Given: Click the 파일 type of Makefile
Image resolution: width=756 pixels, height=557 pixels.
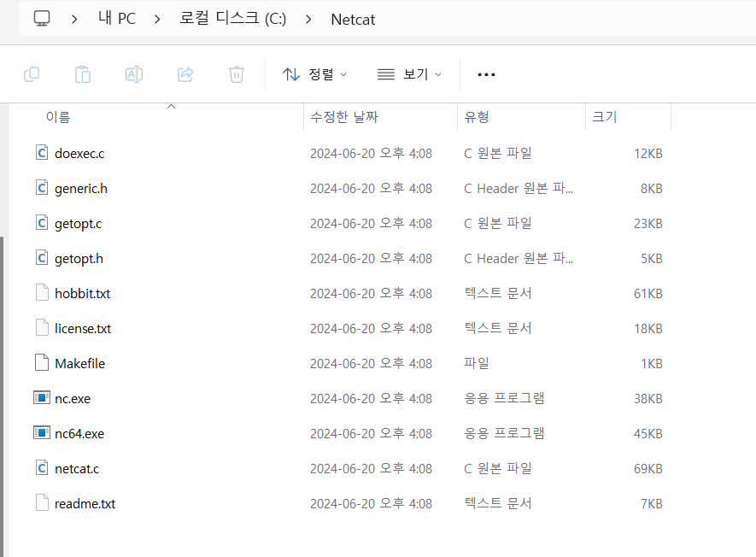Looking at the screenshot, I should tap(477, 363).
